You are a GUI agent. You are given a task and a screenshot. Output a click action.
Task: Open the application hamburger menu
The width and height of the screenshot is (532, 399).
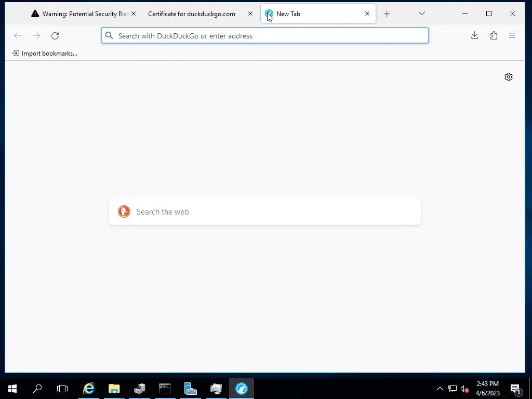[x=512, y=35]
